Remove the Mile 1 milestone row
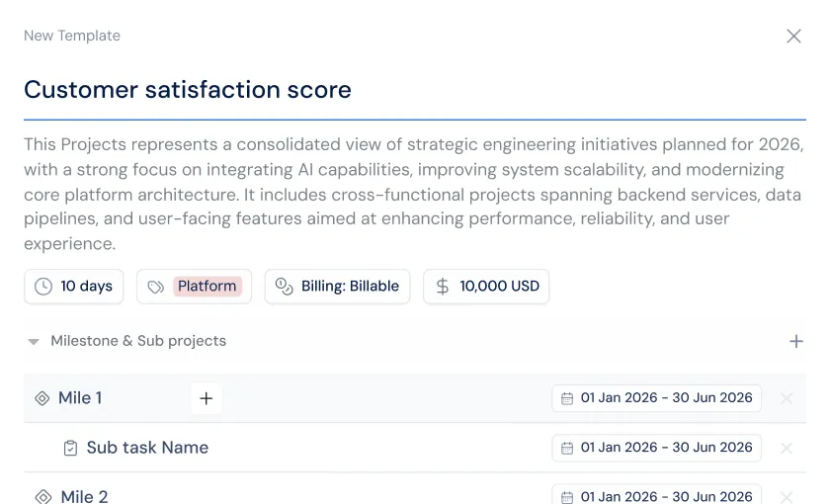The height and width of the screenshot is (504, 830). point(787,398)
